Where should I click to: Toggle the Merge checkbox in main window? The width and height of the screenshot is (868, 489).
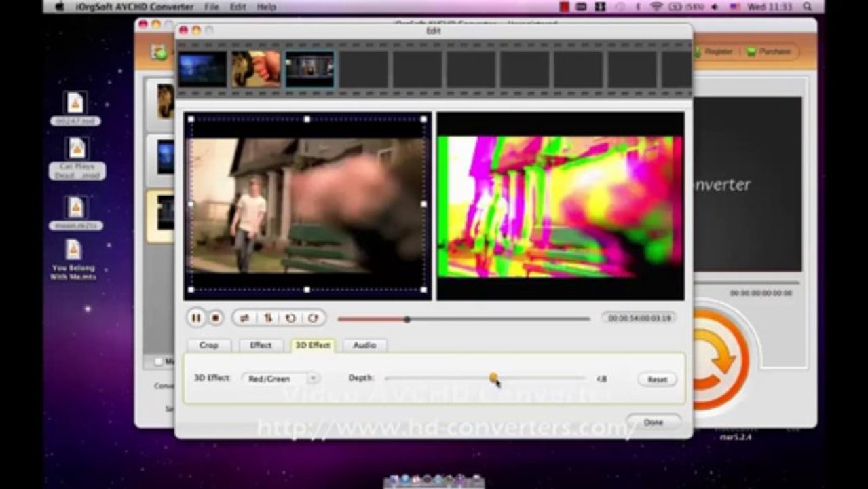(159, 362)
